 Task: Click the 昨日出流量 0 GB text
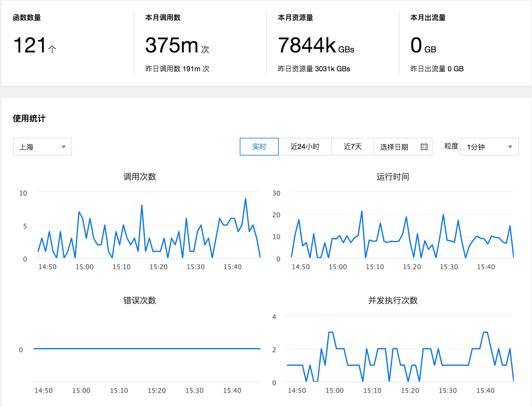[437, 69]
